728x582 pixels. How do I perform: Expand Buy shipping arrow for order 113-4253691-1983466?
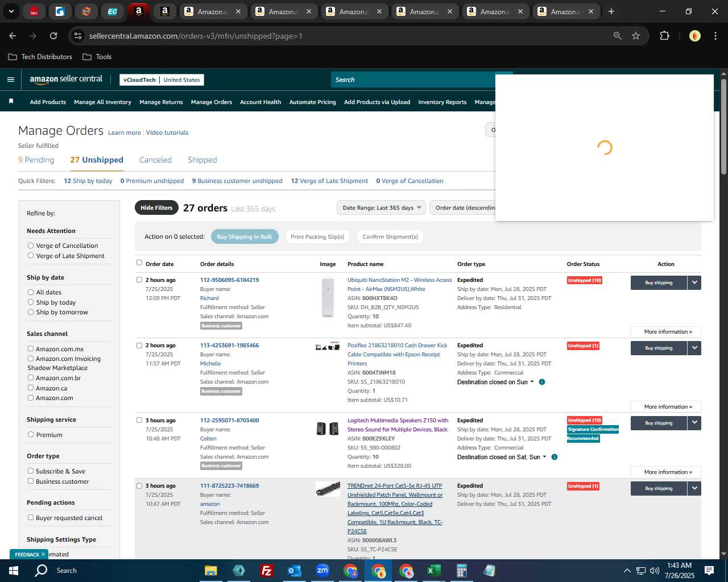click(x=694, y=348)
